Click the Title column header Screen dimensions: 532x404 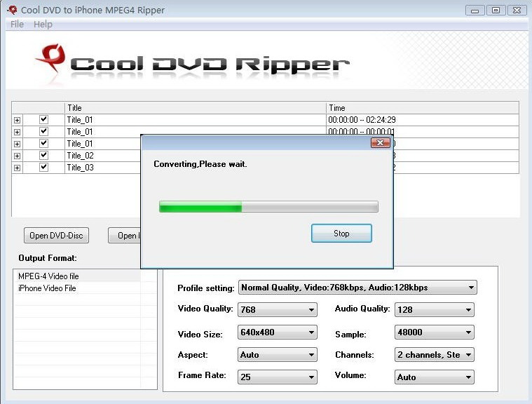[x=195, y=107]
